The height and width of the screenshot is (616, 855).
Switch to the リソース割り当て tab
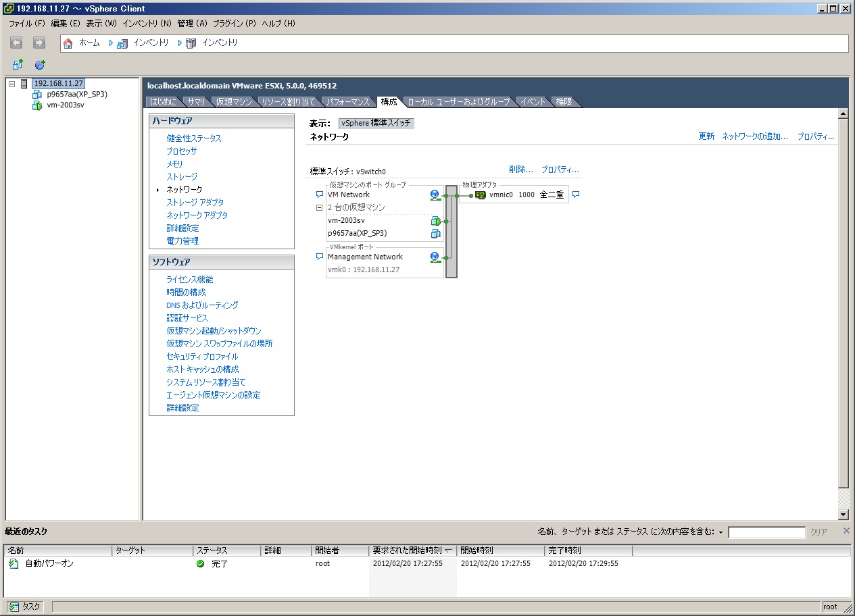tap(289, 102)
